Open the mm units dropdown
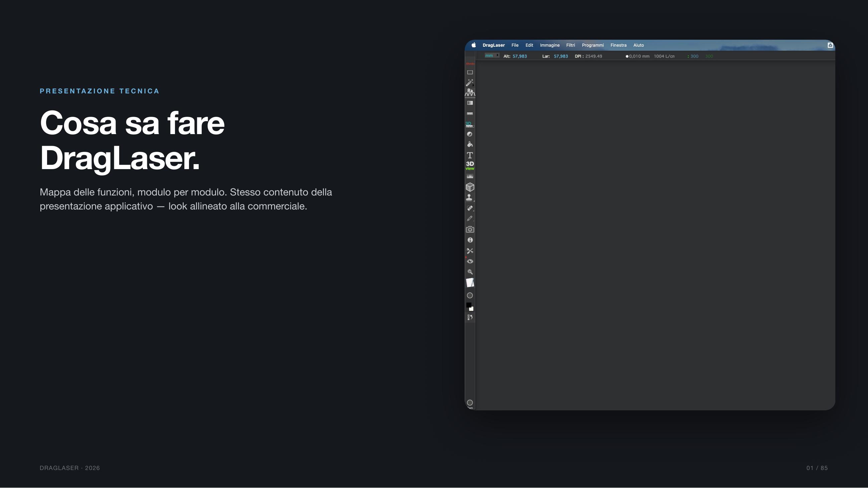 tap(492, 56)
